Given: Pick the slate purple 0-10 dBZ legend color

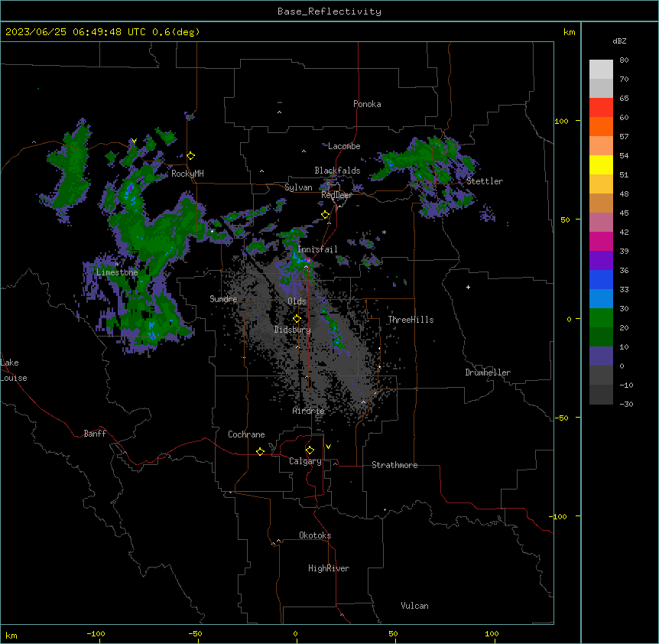Looking at the screenshot, I should pos(601,356).
